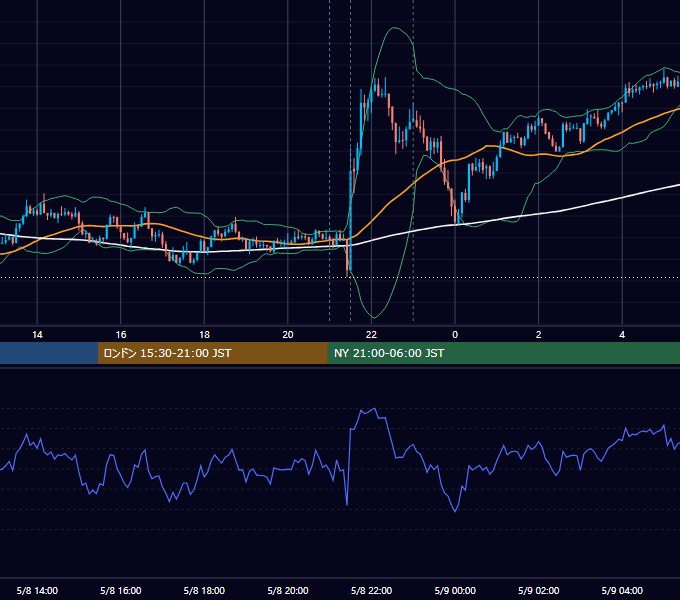Select the '2' hour label on upper axis
Viewport: 680px width, 600px height.
(539, 335)
